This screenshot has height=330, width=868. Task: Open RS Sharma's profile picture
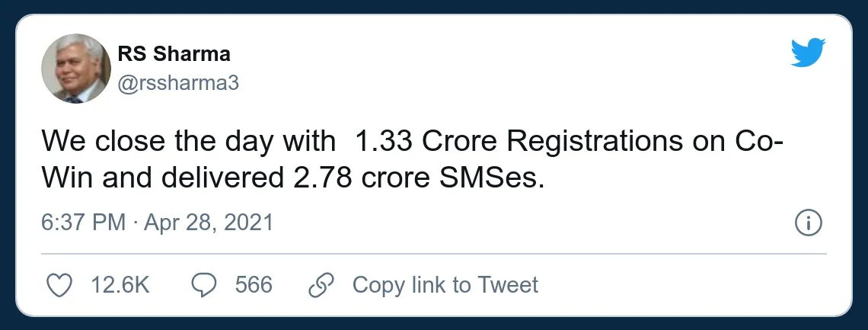point(76,69)
